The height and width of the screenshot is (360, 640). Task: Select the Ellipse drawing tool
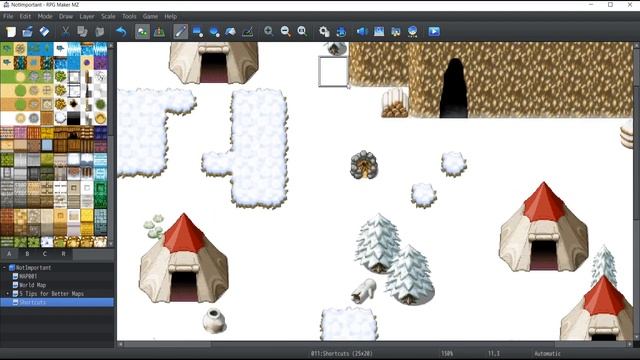coord(214,31)
